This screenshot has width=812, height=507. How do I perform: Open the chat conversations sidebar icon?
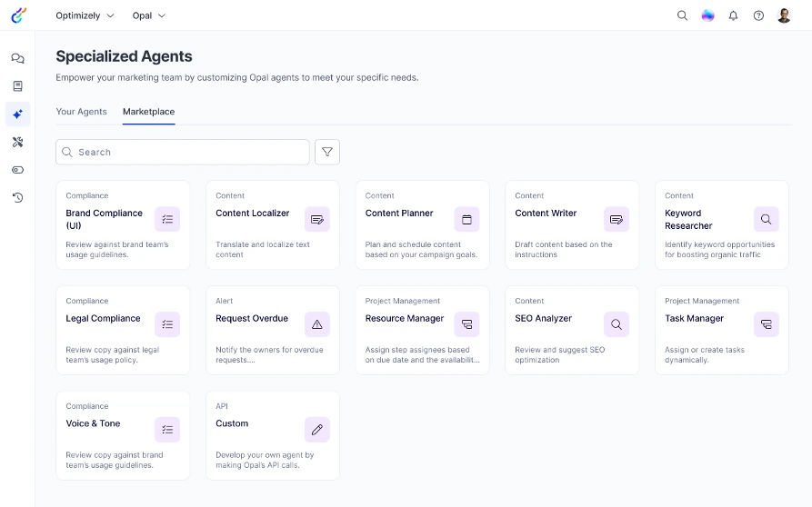tap(17, 58)
